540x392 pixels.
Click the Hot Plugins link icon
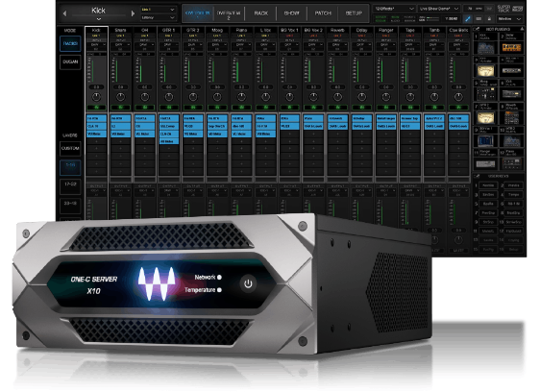click(x=477, y=29)
